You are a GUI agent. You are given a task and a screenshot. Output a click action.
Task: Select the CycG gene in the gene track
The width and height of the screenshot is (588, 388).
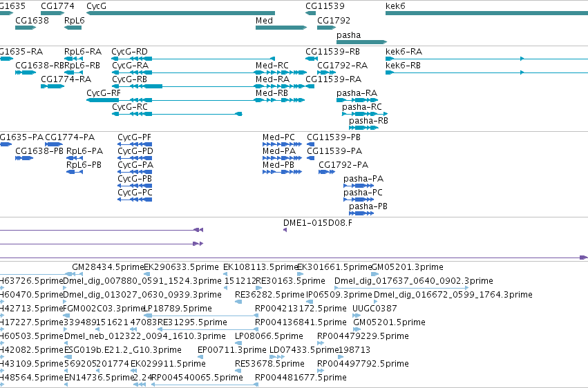click(180, 13)
